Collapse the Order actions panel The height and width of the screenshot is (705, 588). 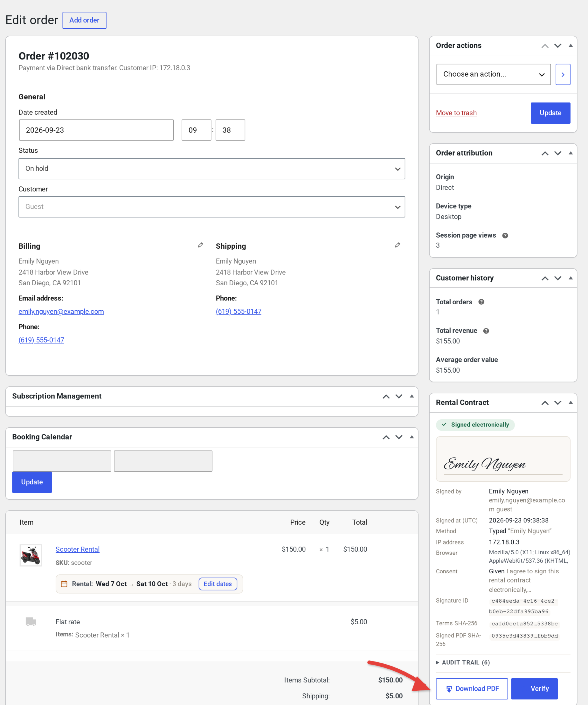[x=571, y=45]
